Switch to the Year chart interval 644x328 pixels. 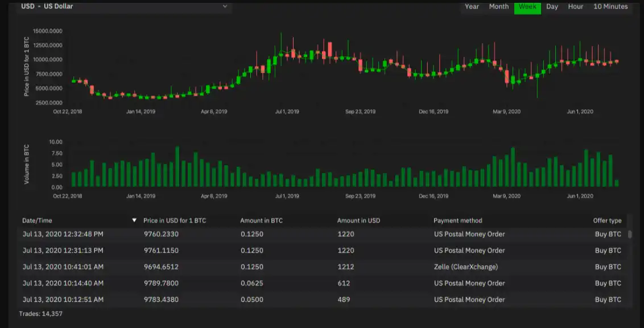(472, 7)
